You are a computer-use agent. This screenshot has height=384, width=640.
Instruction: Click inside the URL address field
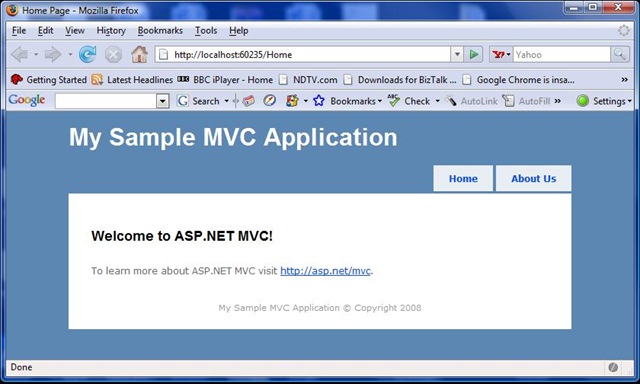[x=303, y=54]
